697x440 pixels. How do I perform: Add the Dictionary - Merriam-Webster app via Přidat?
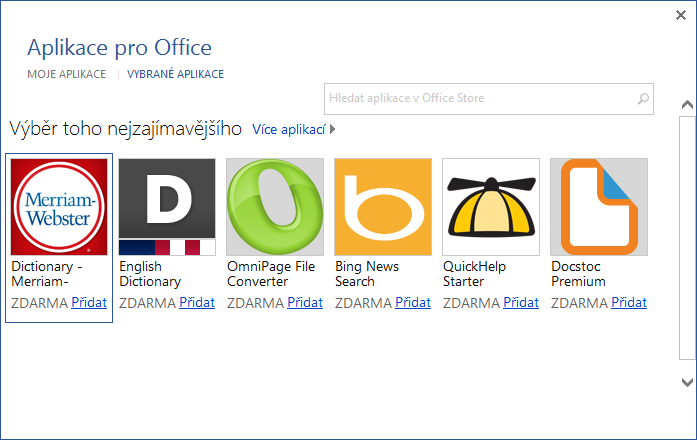click(89, 303)
